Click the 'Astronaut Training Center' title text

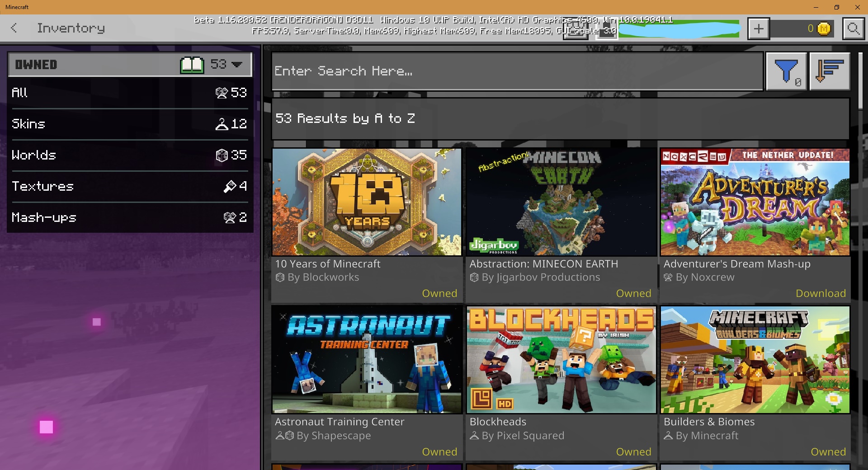point(340,422)
